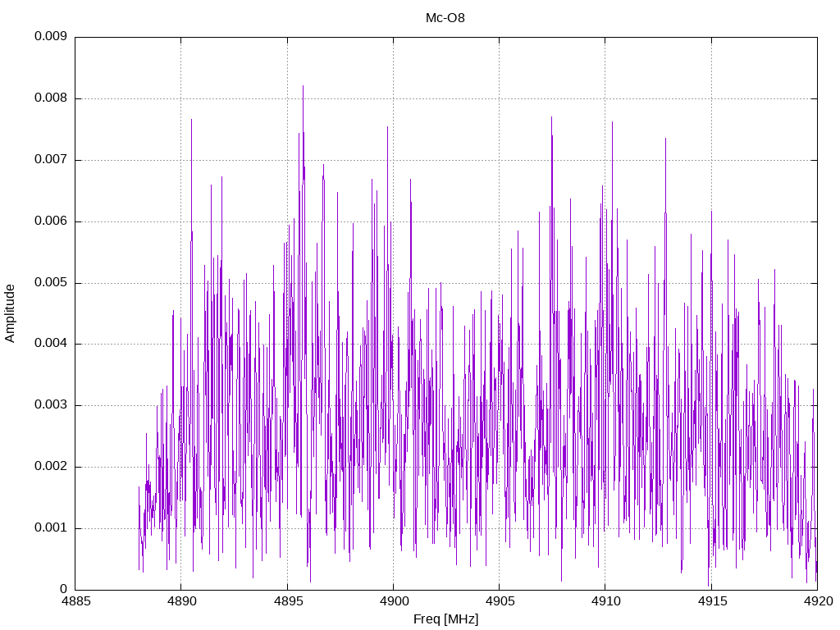Click the 0.004 y-axis tick label
Screen dimensions: 840x630
[x=51, y=344]
